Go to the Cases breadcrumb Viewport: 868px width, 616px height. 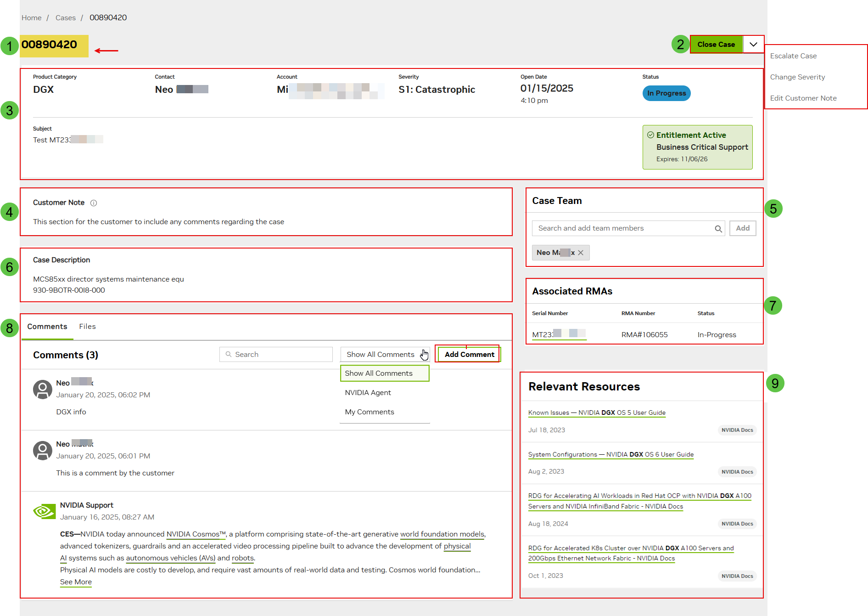(66, 18)
